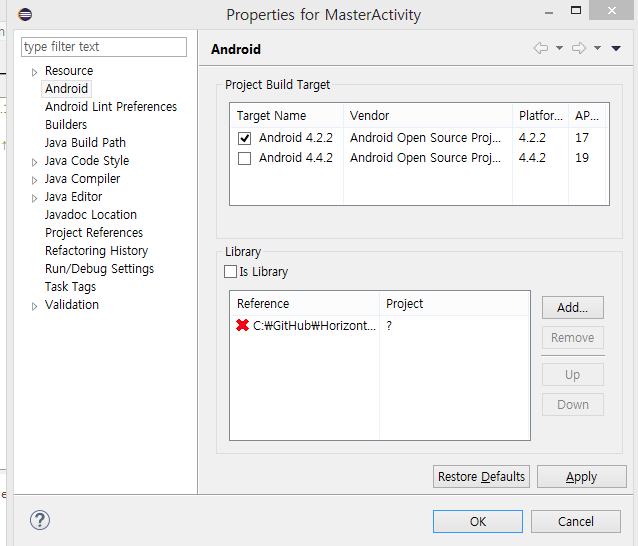Image resolution: width=638 pixels, height=546 pixels.
Task: Click the Android 4.2.2 row vendor cell
Action: (x=425, y=138)
